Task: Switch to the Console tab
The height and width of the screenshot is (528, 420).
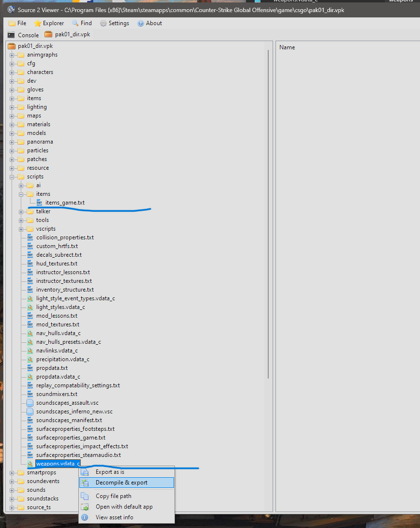Action: pyautogui.click(x=23, y=35)
